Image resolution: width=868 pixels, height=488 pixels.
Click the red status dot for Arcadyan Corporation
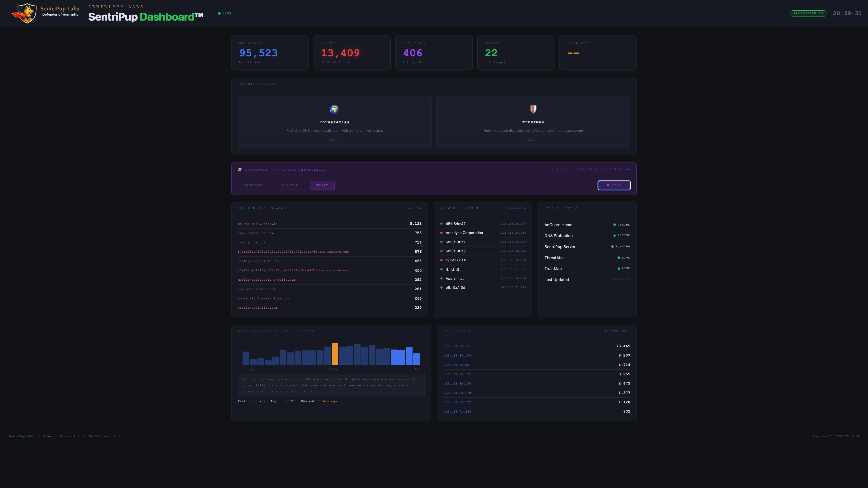coord(441,233)
